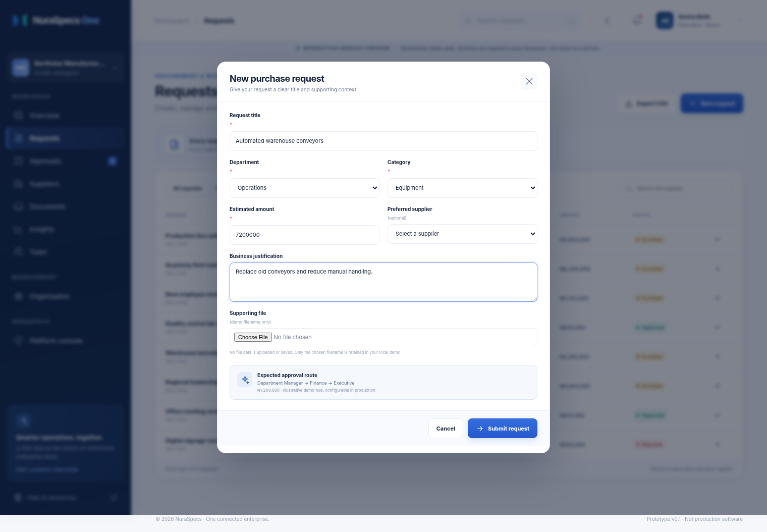Open Suppliers in the blurred sidebar

[65, 184]
